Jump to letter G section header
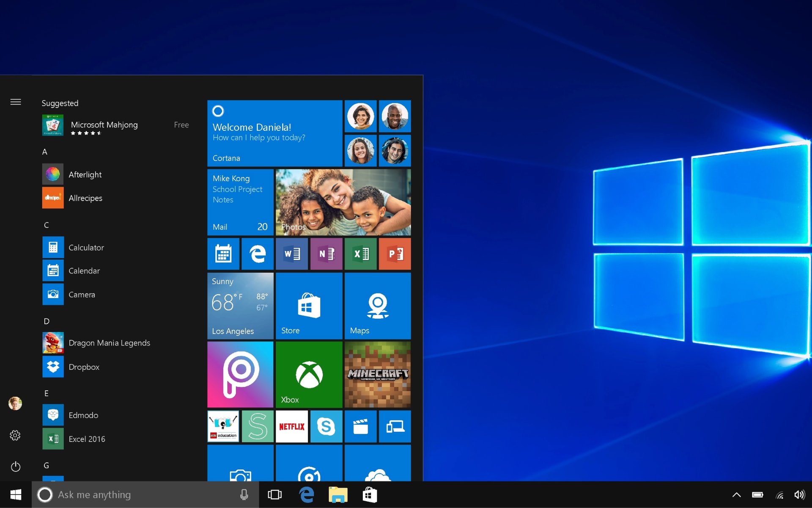The image size is (812, 508). coord(47,465)
